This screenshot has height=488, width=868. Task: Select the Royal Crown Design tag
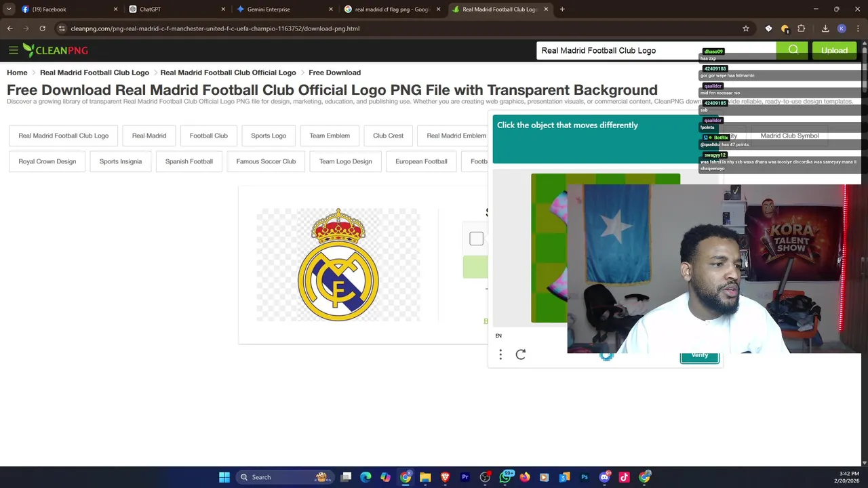click(47, 161)
